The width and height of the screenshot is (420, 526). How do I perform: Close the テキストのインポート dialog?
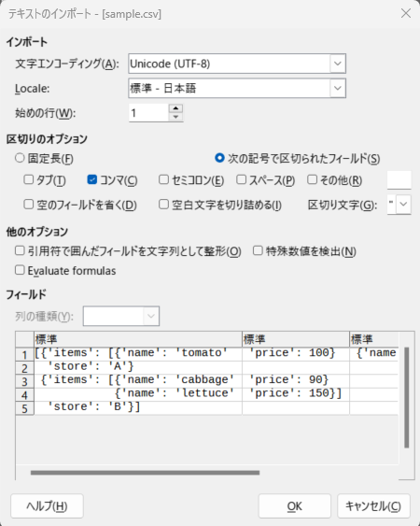[x=406, y=13]
